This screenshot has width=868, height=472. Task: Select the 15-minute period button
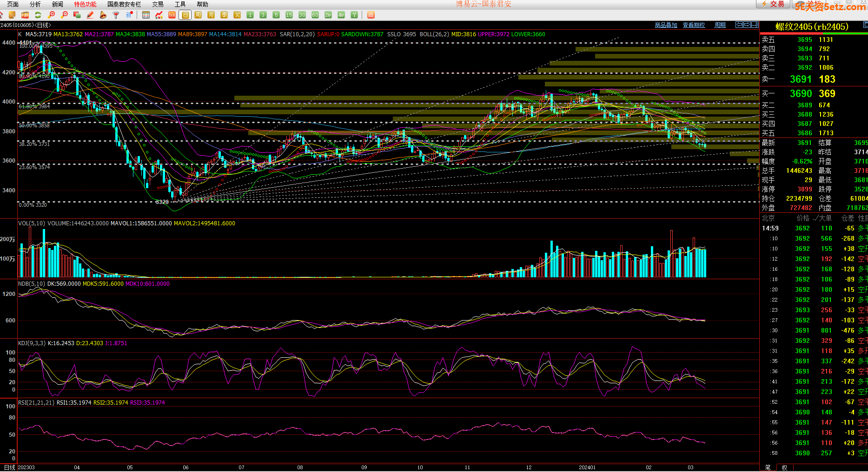point(289,15)
